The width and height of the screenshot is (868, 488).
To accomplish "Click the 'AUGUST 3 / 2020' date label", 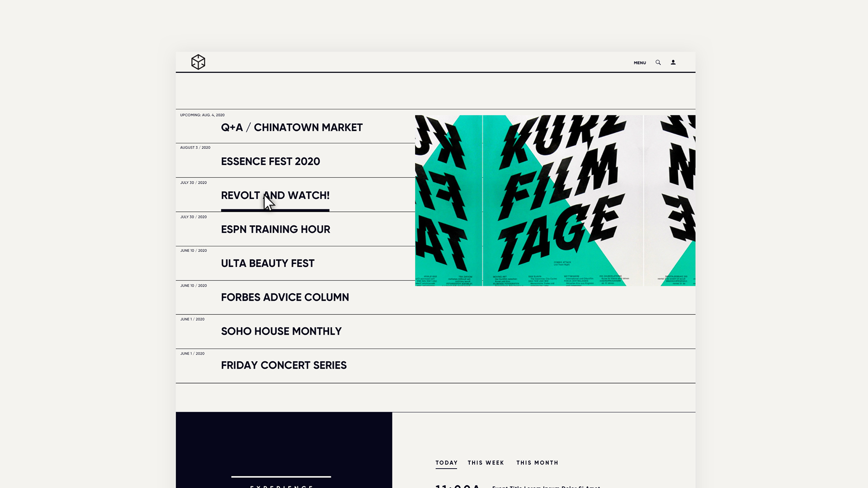I will click(195, 147).
